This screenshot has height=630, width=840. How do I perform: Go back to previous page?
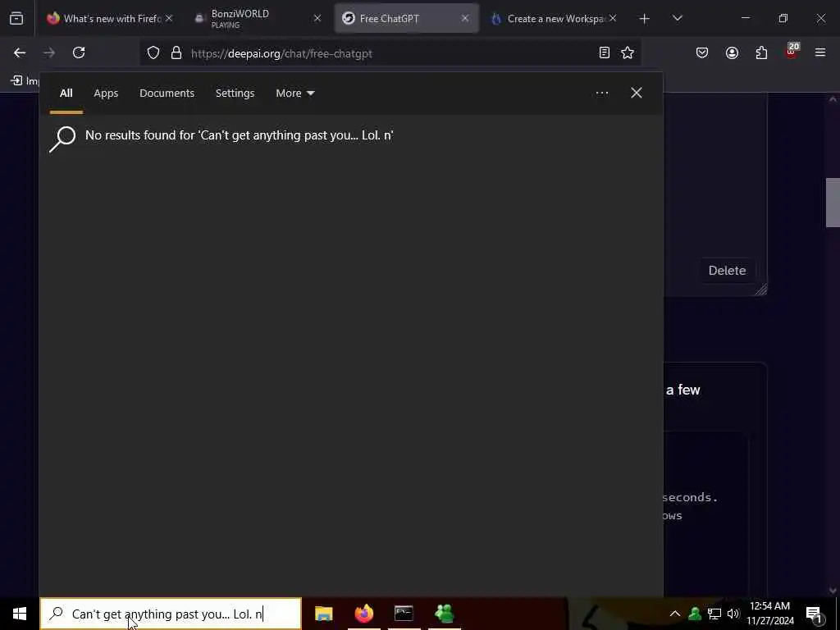coord(20,53)
